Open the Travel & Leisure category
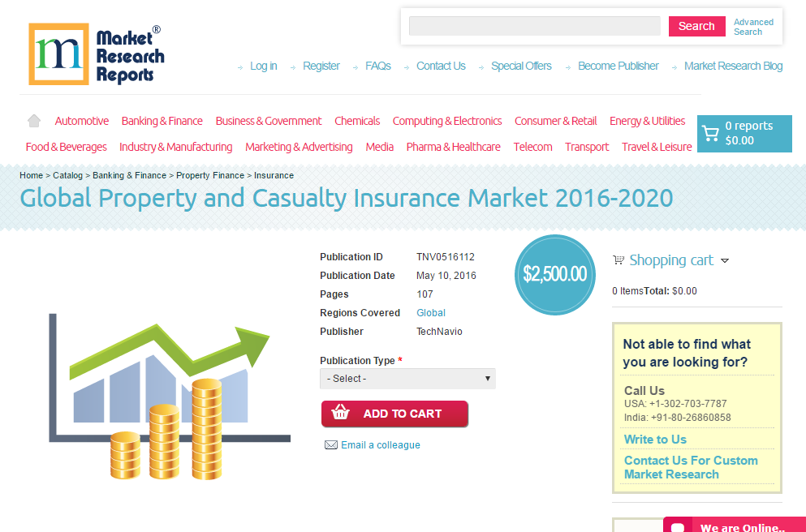This screenshot has width=806, height=532. (657, 147)
